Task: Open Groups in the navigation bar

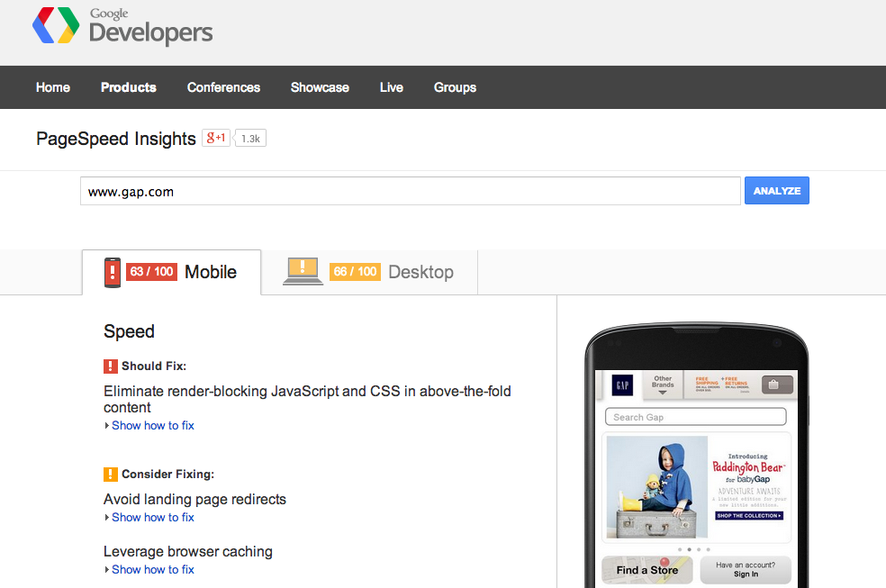Action: click(x=456, y=87)
